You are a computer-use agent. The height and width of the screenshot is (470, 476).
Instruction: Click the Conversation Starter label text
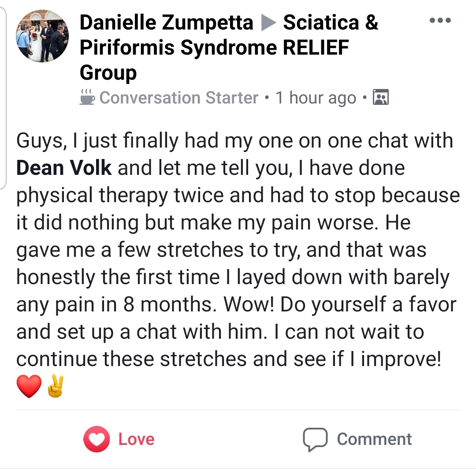(x=178, y=97)
